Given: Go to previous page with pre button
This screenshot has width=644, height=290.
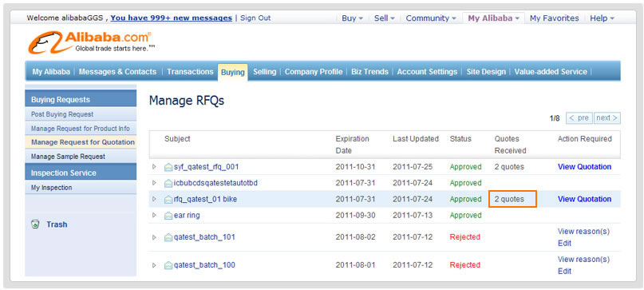Looking at the screenshot, I should click(x=579, y=118).
